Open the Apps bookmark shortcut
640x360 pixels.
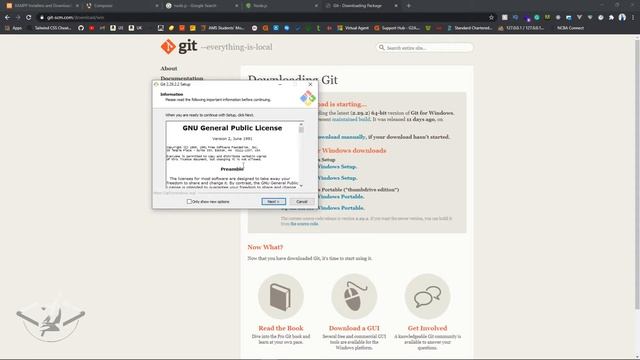(x=13, y=28)
